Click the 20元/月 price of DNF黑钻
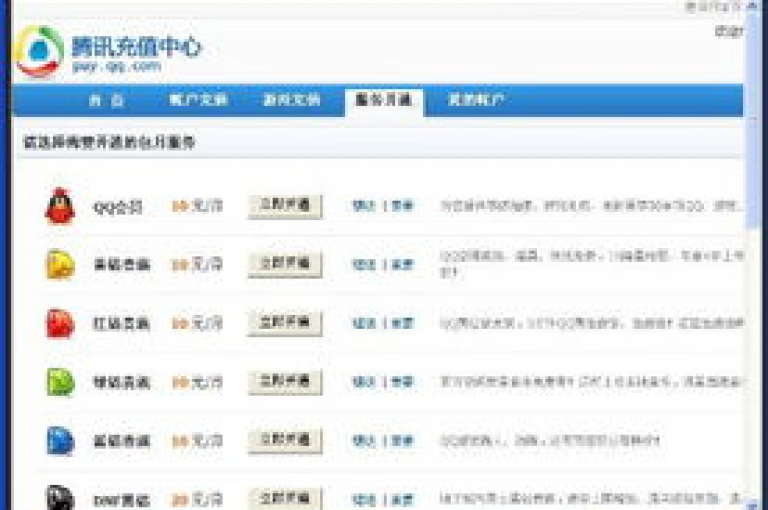The height and width of the screenshot is (510, 768). coord(197,500)
